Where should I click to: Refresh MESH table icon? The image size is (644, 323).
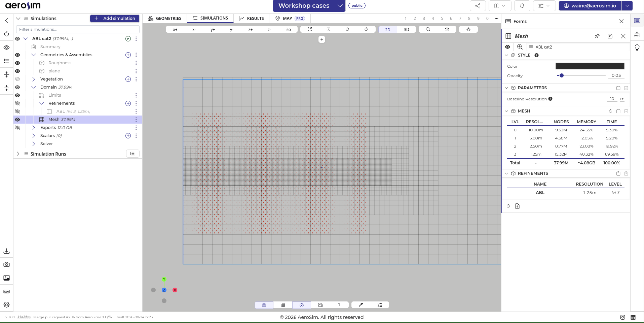pos(610,111)
